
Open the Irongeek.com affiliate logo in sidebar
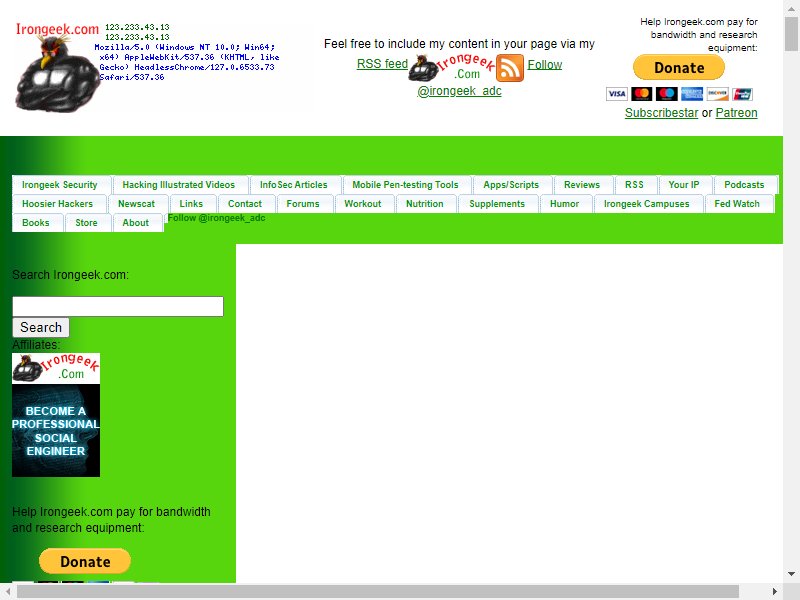[x=56, y=368]
